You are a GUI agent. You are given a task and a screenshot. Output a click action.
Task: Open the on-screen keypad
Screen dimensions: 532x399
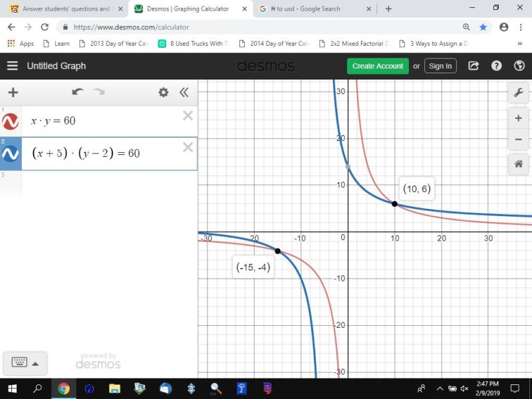coord(19,362)
